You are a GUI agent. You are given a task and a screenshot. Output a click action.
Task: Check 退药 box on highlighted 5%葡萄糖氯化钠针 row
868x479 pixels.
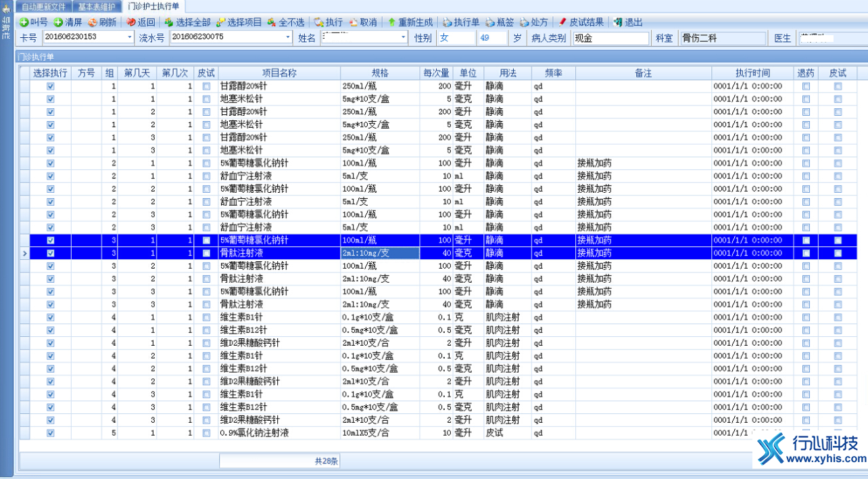806,240
